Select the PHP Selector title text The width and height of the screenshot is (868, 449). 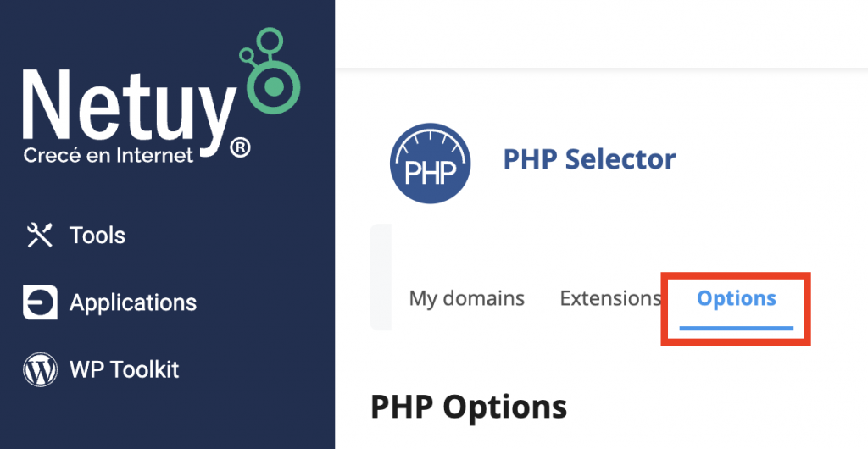click(590, 160)
